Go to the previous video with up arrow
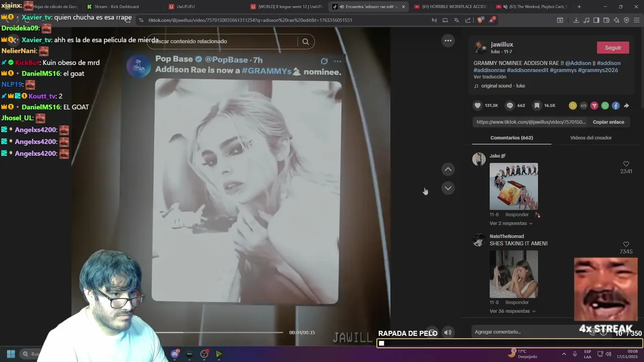Viewport: 644px width, 362px height. click(x=448, y=169)
